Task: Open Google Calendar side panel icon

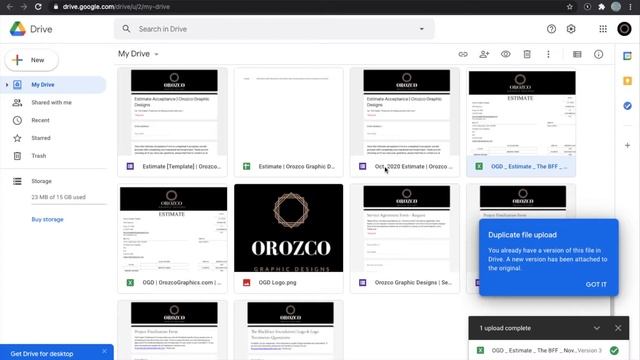Action: [627, 56]
